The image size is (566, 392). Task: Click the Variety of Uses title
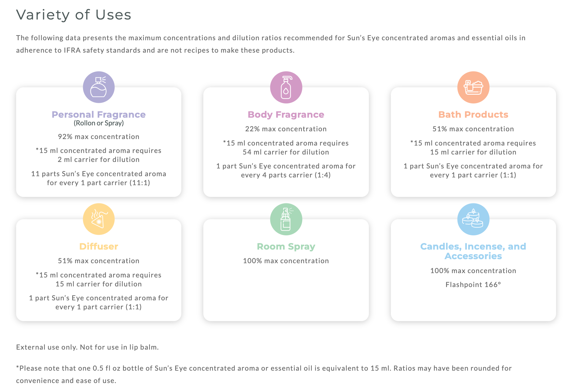pyautogui.click(x=74, y=15)
